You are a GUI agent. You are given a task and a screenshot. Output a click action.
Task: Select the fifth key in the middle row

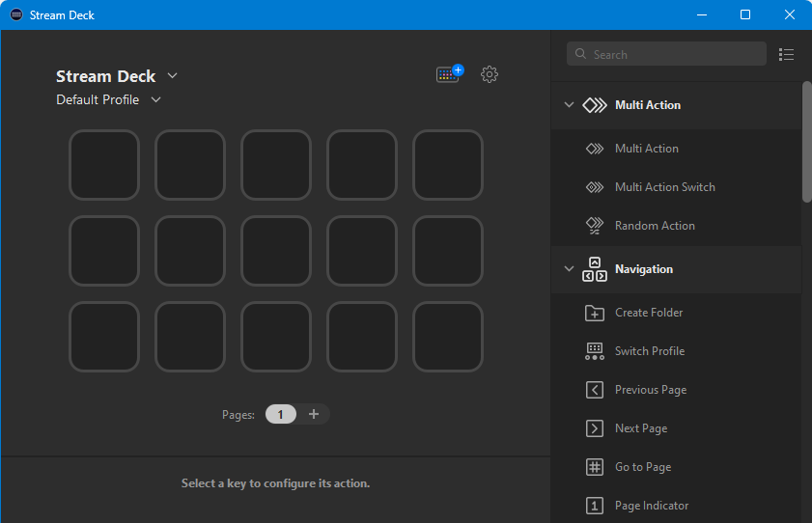(x=448, y=251)
